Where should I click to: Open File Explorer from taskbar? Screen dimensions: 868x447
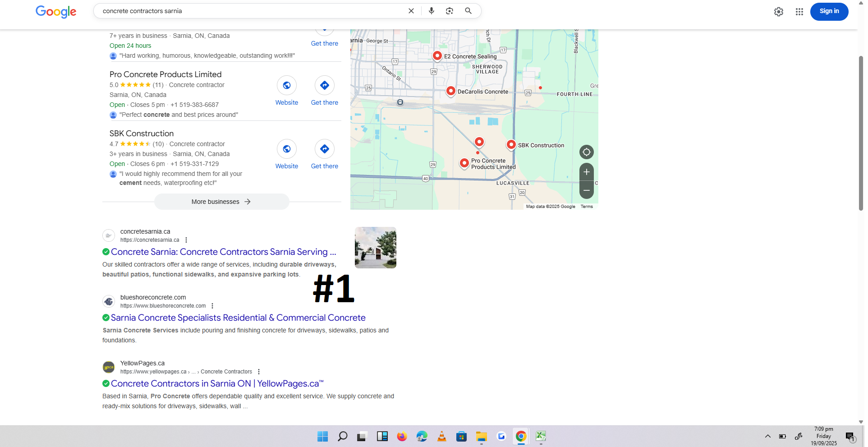pos(481,436)
